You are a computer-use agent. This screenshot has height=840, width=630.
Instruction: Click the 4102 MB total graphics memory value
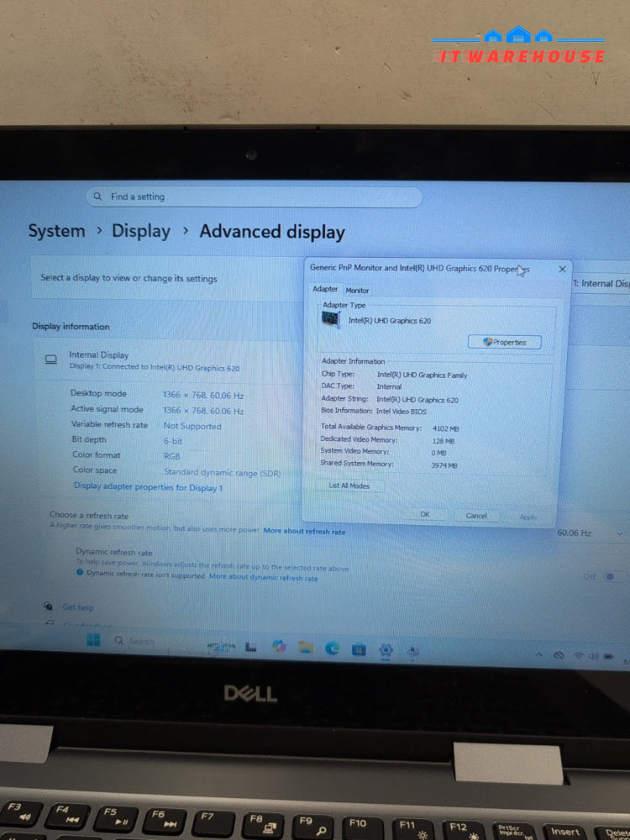tap(445, 428)
